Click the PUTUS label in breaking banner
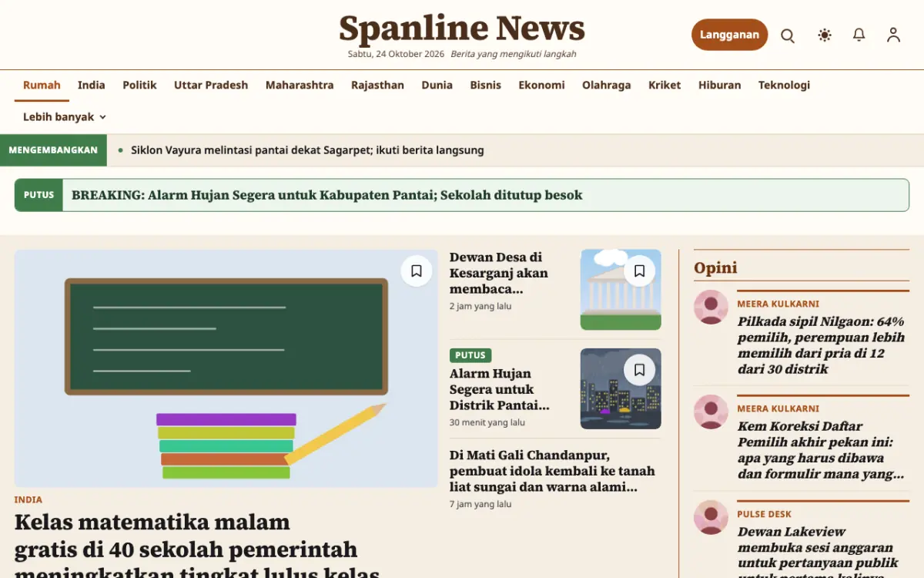Image resolution: width=924 pixels, height=578 pixels. coord(38,195)
